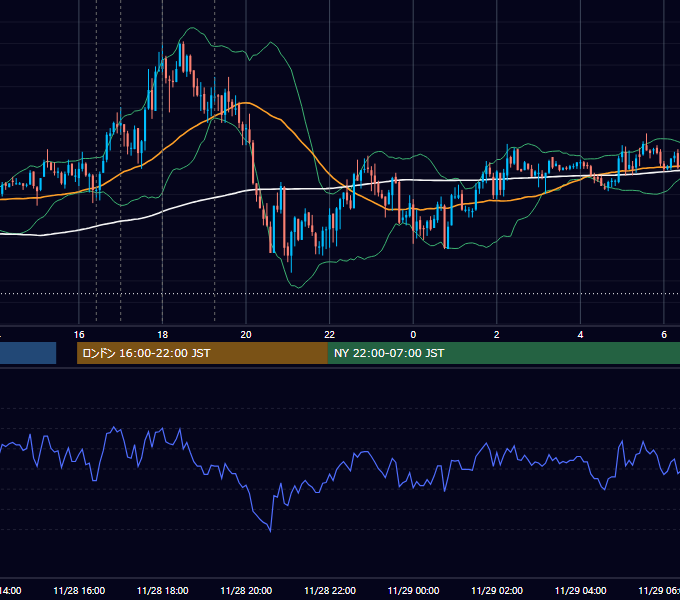
Task: Click the 11/29 04:00 date label
Action: [x=581, y=590]
